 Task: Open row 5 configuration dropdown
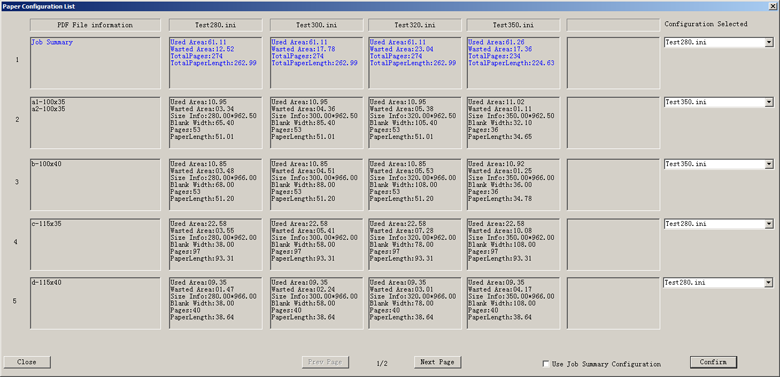[x=769, y=283]
